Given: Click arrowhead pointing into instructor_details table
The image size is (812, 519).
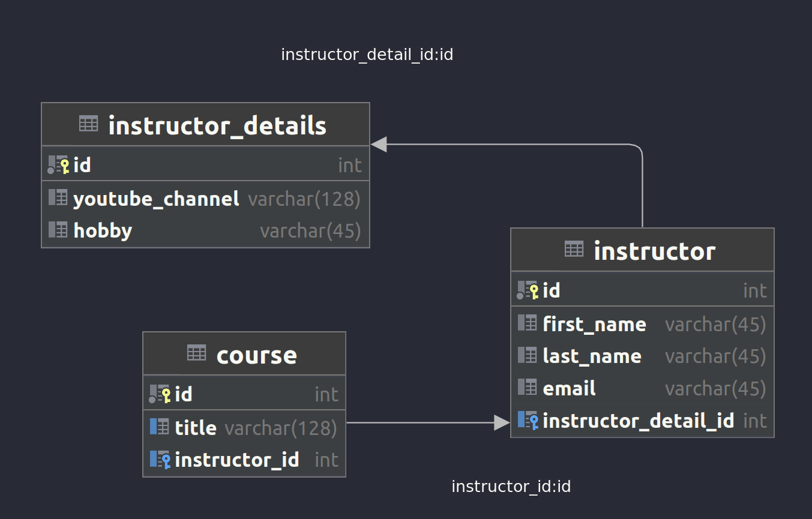Looking at the screenshot, I should [379, 144].
